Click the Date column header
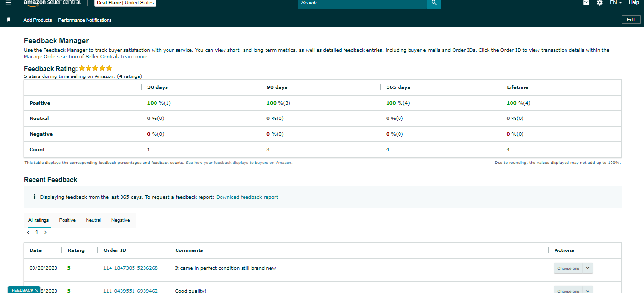The height and width of the screenshot is (293, 644). 35,250
